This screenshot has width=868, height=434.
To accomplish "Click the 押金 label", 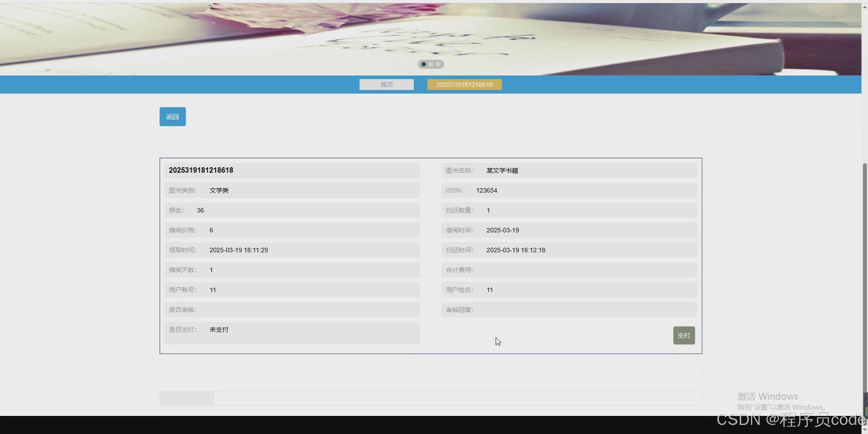I will 176,210.
